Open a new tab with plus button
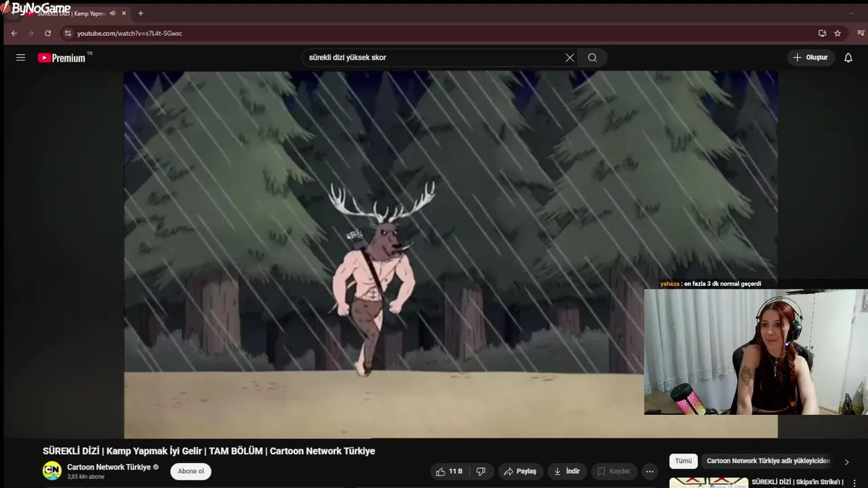The width and height of the screenshot is (868, 488). click(140, 14)
